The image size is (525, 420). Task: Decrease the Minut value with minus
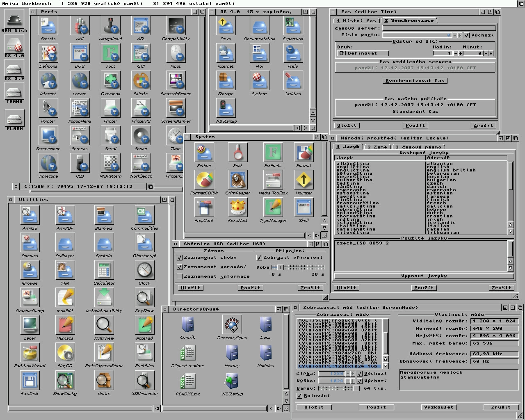click(486, 53)
